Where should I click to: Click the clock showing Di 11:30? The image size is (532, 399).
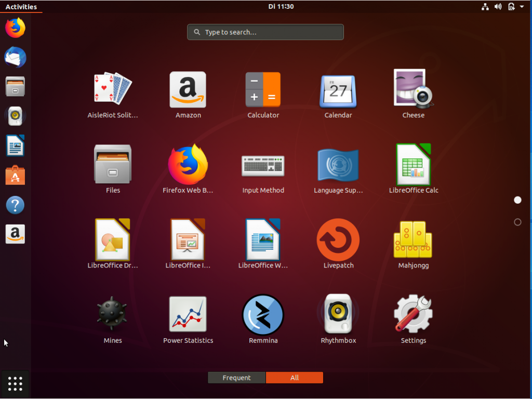[x=281, y=6]
